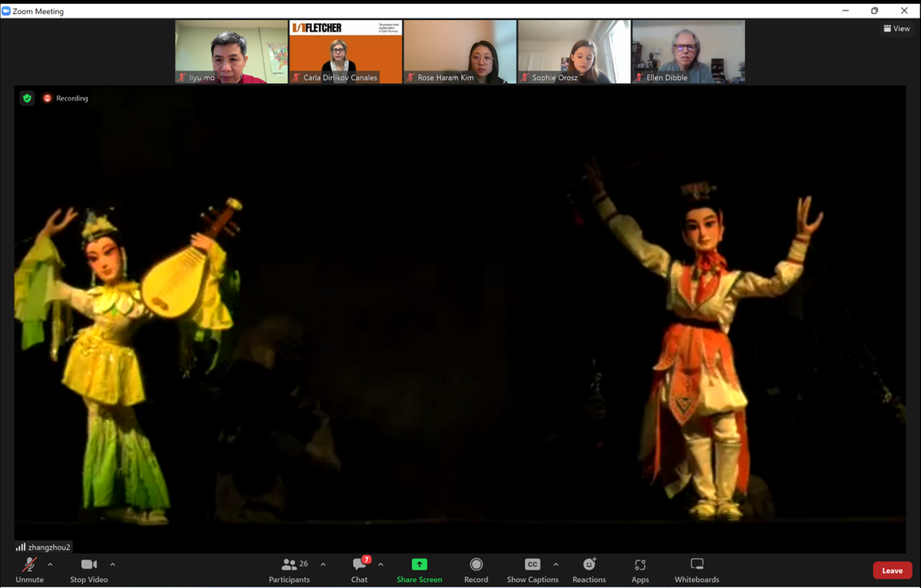Open the Reactions menu

click(x=589, y=570)
